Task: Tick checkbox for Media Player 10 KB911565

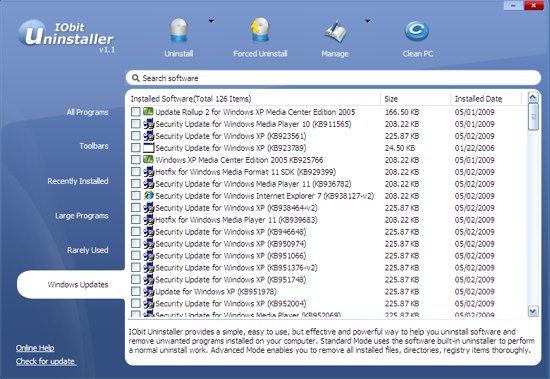Action: pyautogui.click(x=135, y=124)
